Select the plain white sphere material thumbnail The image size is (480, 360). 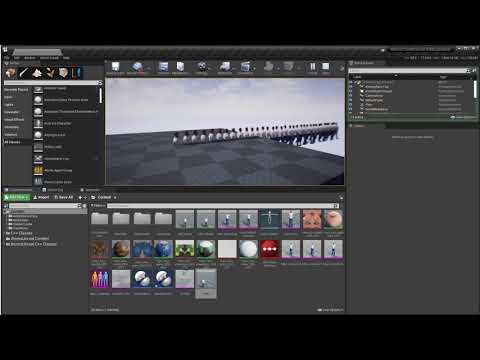[x=248, y=249]
